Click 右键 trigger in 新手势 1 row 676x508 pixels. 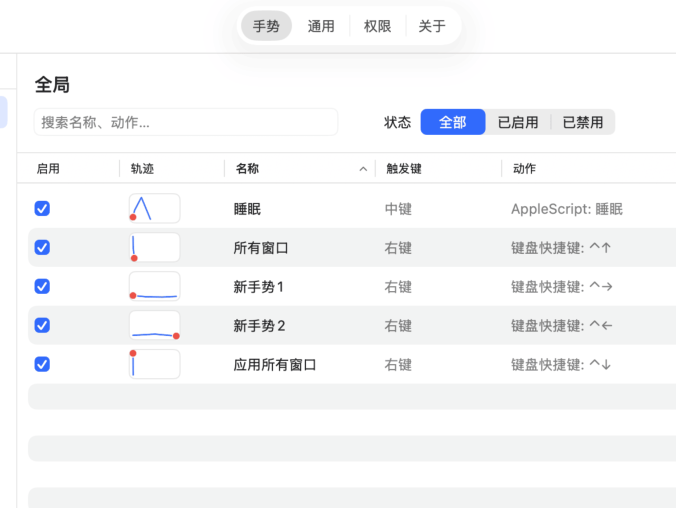[x=398, y=287]
